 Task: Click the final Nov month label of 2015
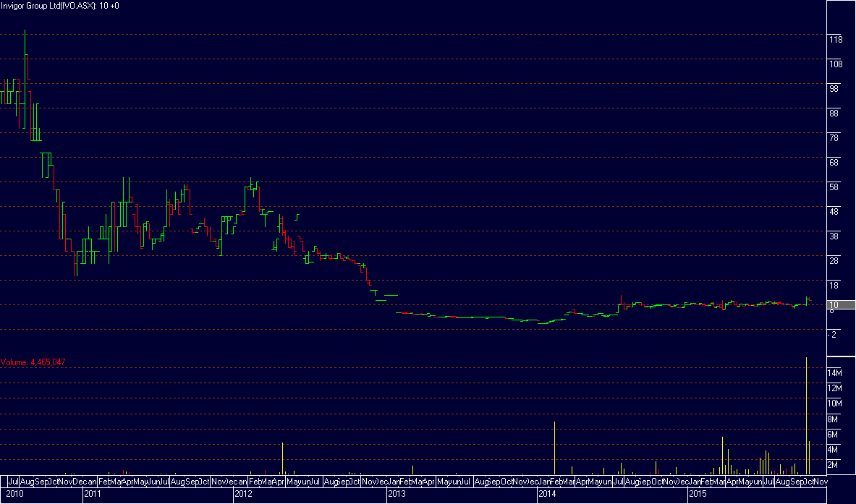[x=821, y=482]
